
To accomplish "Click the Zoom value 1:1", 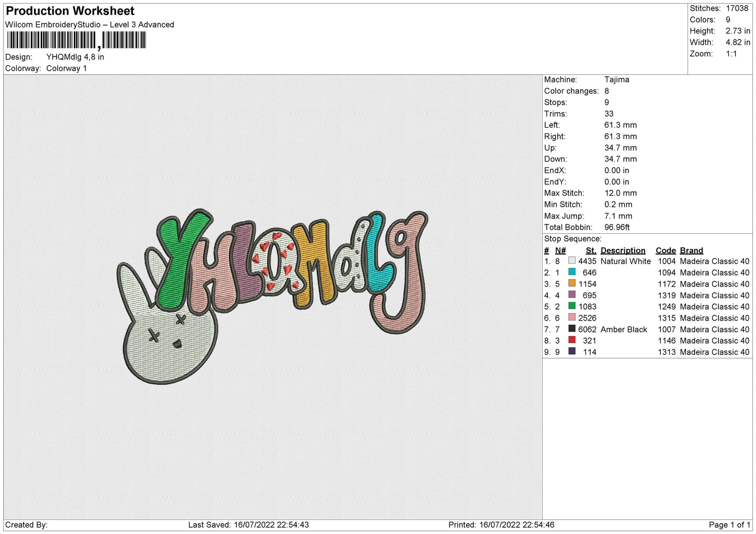I will point(731,54).
